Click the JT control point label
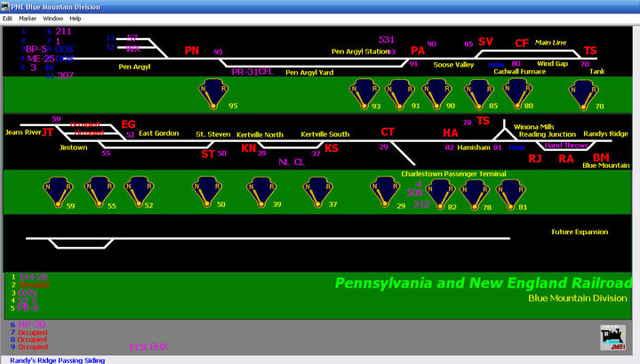 [47, 132]
